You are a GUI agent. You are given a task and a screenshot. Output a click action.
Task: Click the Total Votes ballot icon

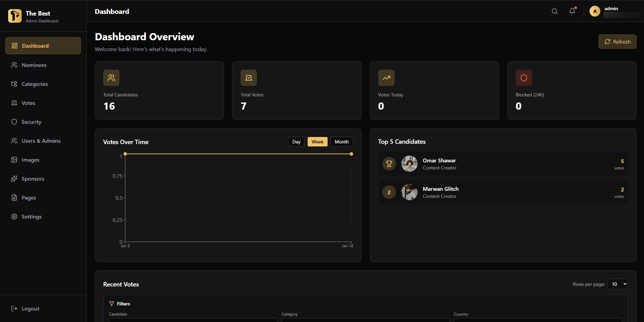point(249,78)
